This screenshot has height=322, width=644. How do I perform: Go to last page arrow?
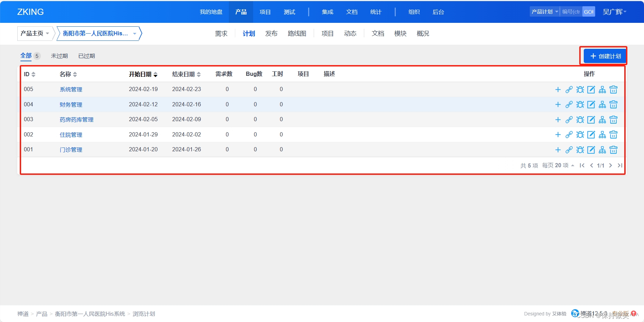(x=620, y=166)
